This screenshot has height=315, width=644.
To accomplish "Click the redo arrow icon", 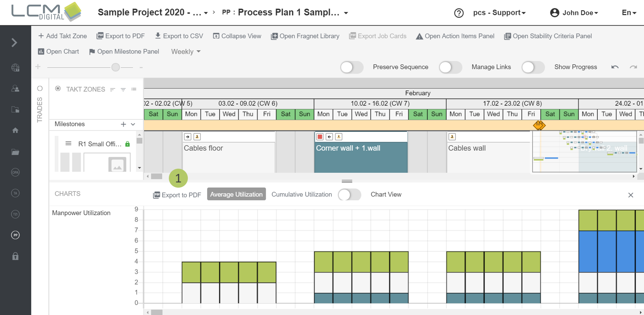I will tap(633, 67).
